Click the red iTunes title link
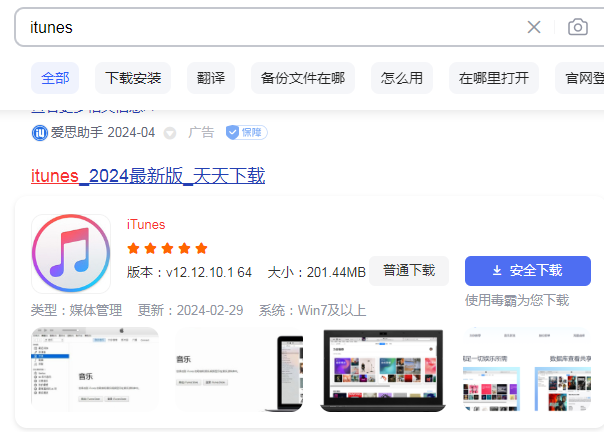This screenshot has height=432, width=604. click(x=146, y=225)
